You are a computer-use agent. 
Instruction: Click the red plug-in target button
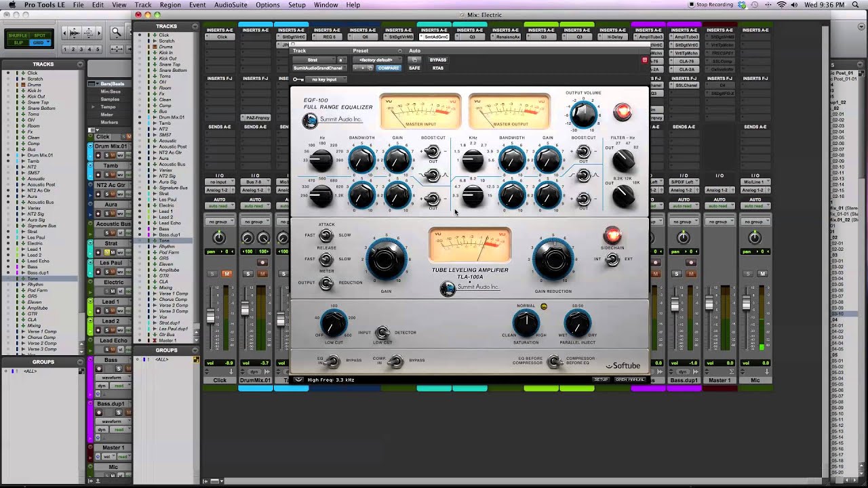(644, 60)
